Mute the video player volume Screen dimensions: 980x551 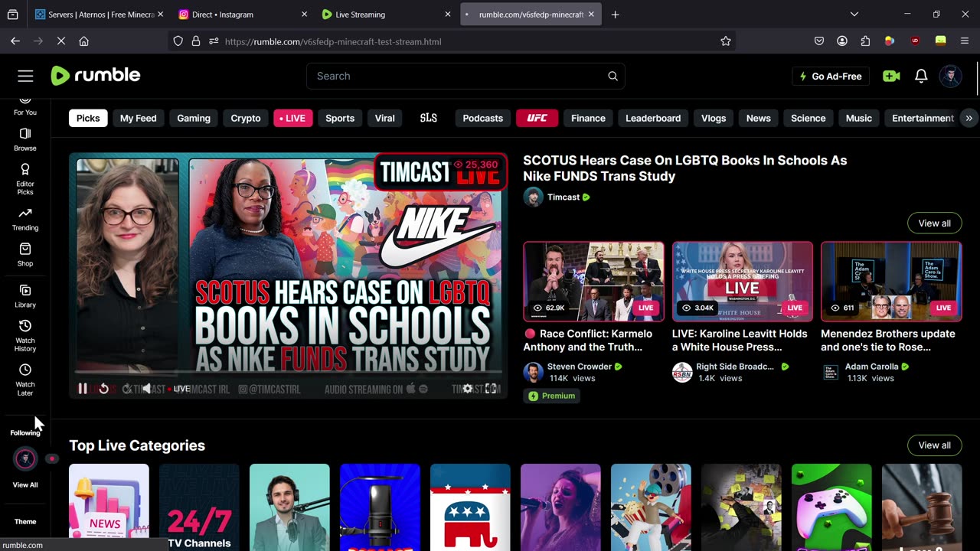click(x=146, y=389)
